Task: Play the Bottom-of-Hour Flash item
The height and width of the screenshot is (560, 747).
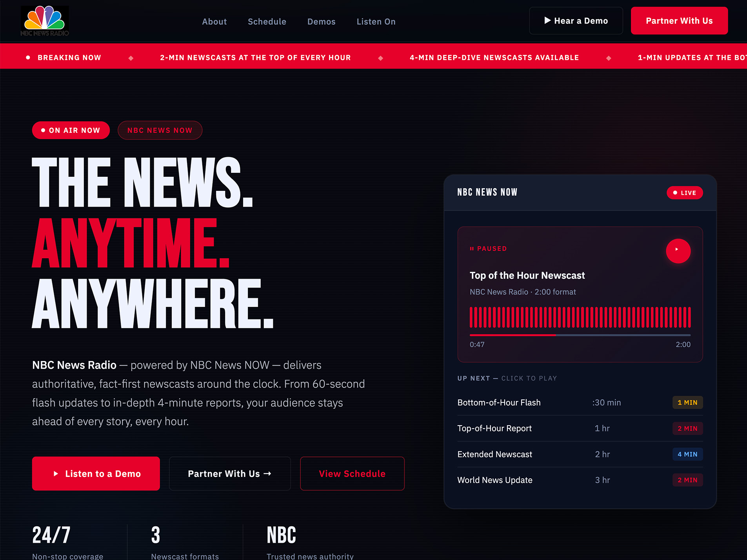Action: click(580, 402)
